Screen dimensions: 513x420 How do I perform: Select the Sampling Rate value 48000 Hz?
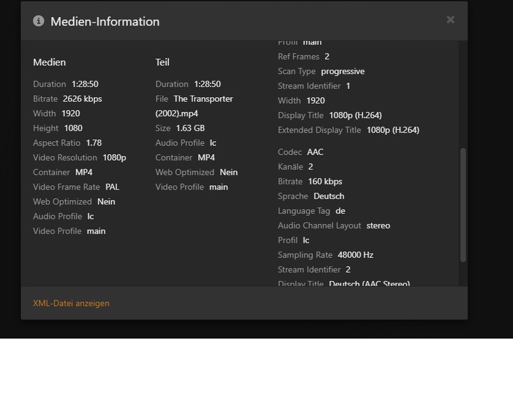coord(356,255)
